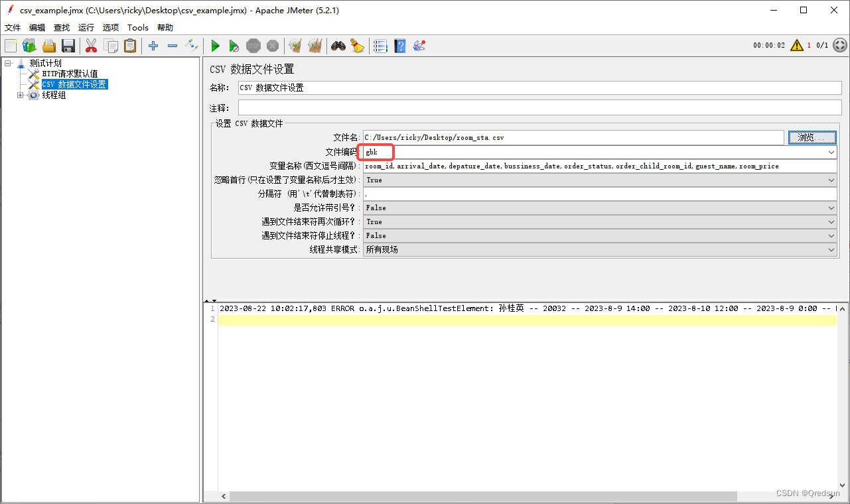The width and height of the screenshot is (850, 504).
Task: Open the Templates toolbar icon
Action: [29, 46]
